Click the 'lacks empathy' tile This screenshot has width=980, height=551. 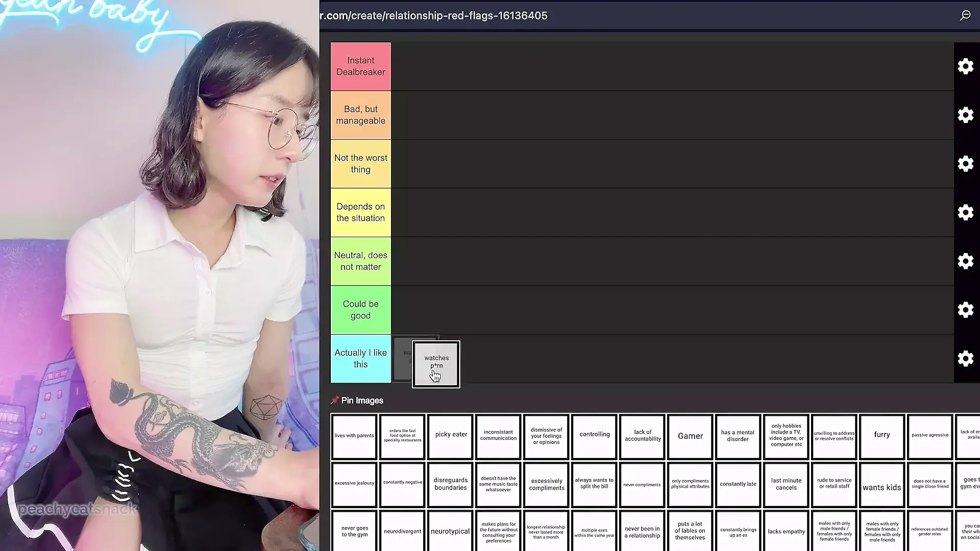click(786, 532)
